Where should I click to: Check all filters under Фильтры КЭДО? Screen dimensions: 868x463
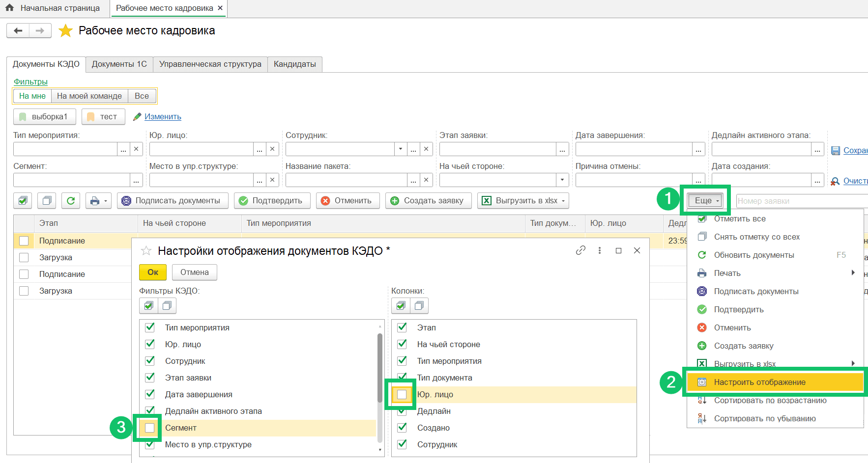(x=148, y=306)
